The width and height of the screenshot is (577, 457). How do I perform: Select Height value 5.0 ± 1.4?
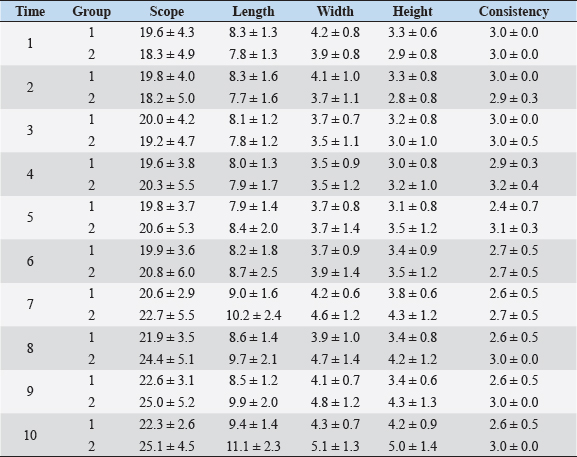pos(413,446)
